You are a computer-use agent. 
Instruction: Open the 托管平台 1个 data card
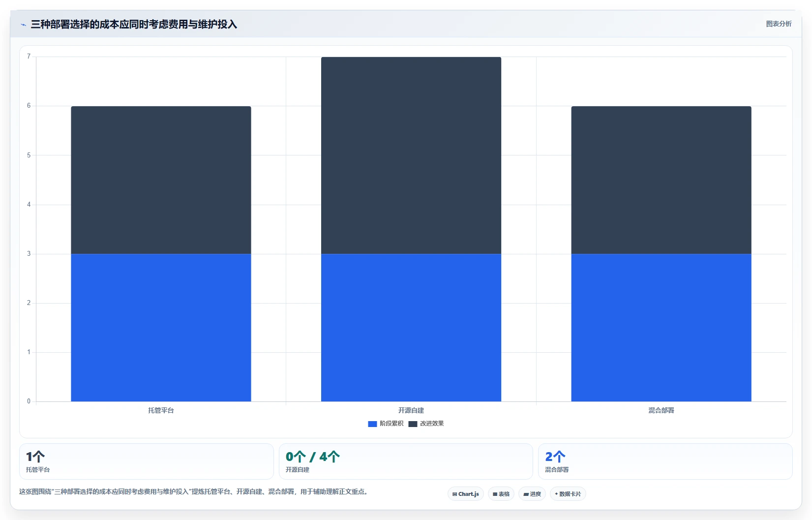point(147,461)
